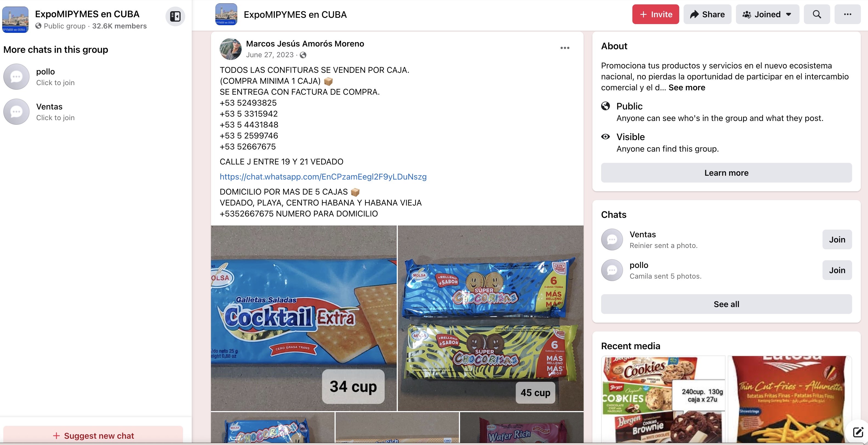868x445 pixels.
Task: Open group header more options menu
Action: [847, 14]
